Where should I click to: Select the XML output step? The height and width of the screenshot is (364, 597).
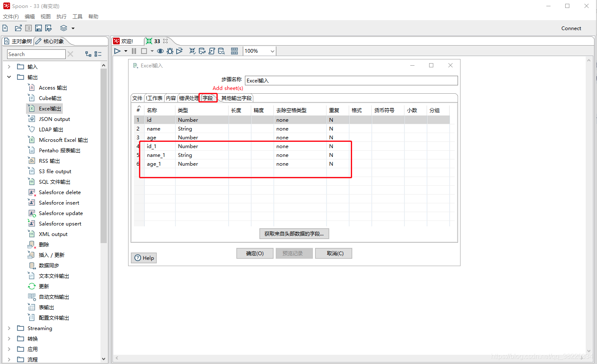[53, 234]
